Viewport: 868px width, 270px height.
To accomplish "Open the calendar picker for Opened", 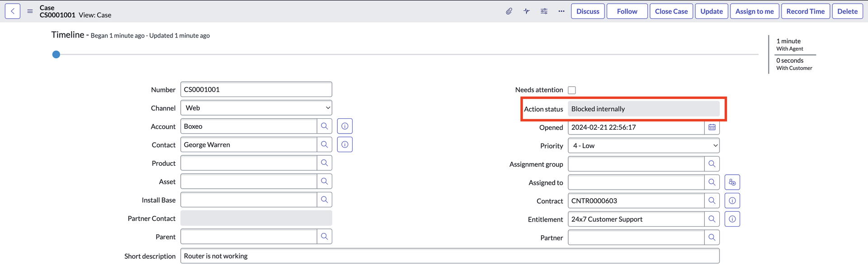I will pyautogui.click(x=712, y=127).
